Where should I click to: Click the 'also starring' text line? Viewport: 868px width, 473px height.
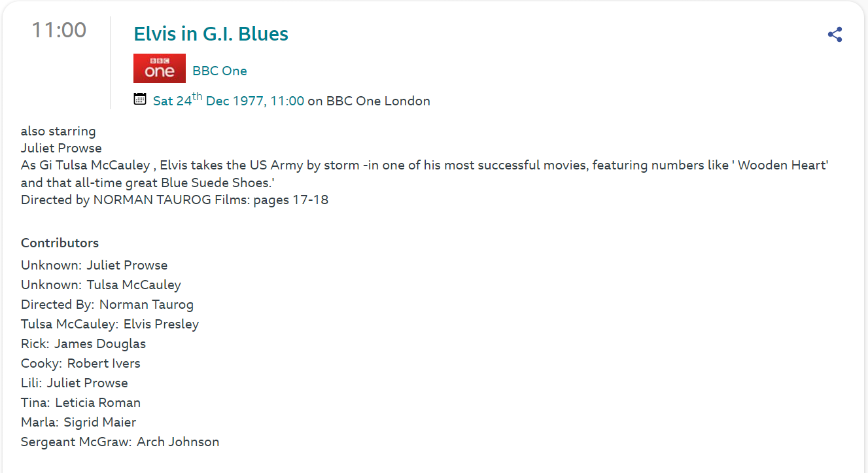[x=58, y=131]
